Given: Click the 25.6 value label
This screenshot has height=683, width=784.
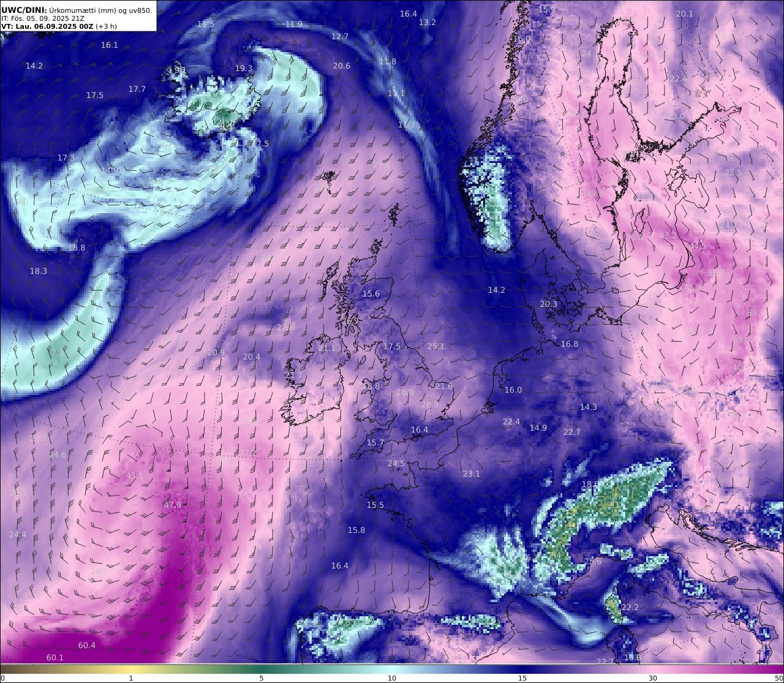Looking at the screenshot, I should click(593, 561).
